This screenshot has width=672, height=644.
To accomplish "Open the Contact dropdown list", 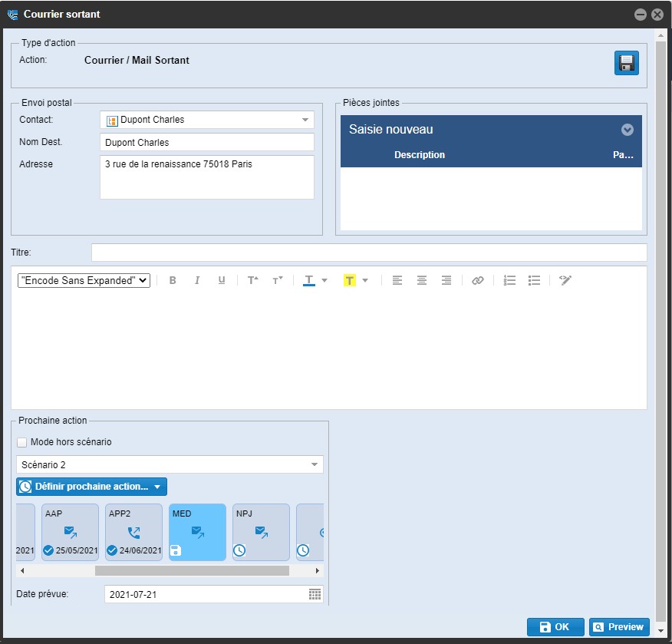I will (305, 120).
